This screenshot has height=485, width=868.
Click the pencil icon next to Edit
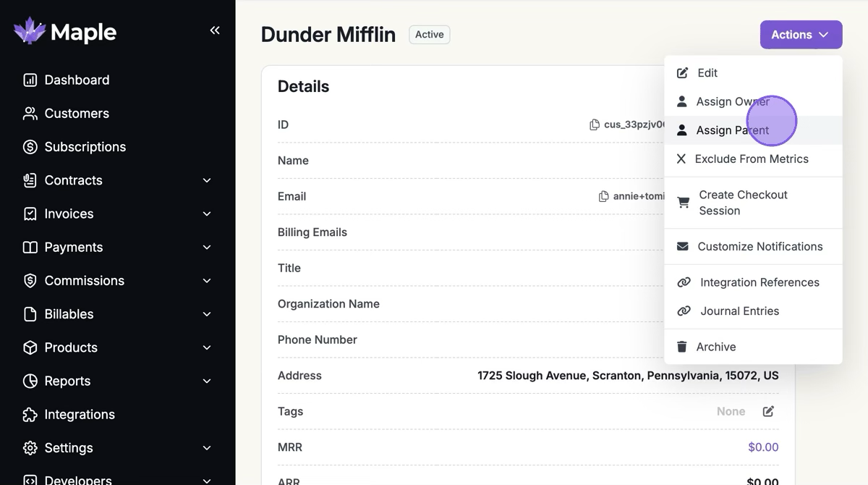[682, 73]
